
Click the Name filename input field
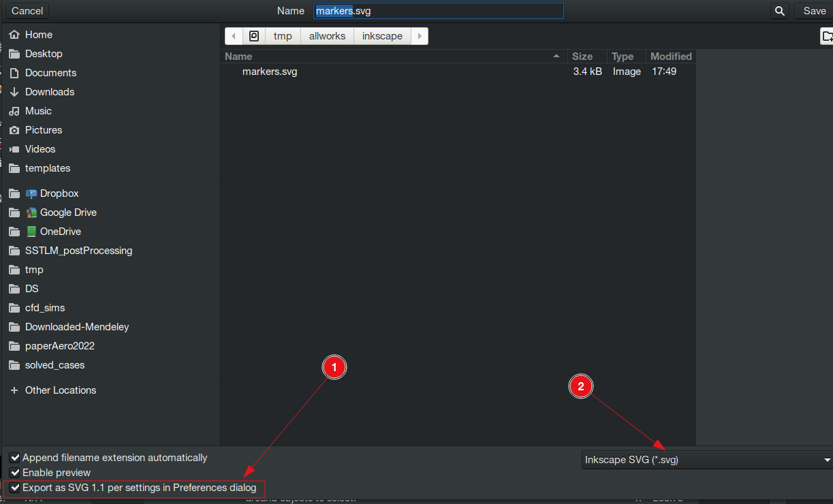(x=438, y=11)
